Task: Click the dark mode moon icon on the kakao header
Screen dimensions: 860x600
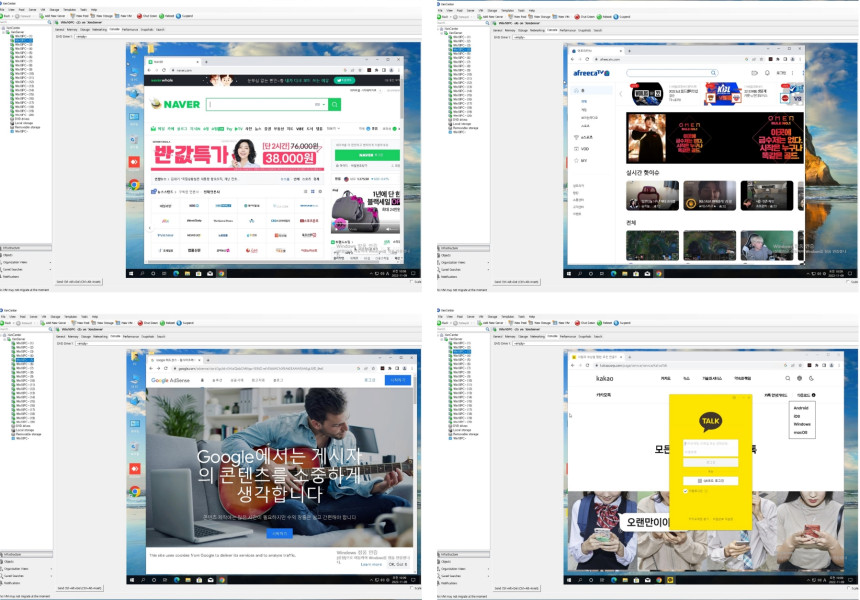Action: pyautogui.click(x=811, y=378)
